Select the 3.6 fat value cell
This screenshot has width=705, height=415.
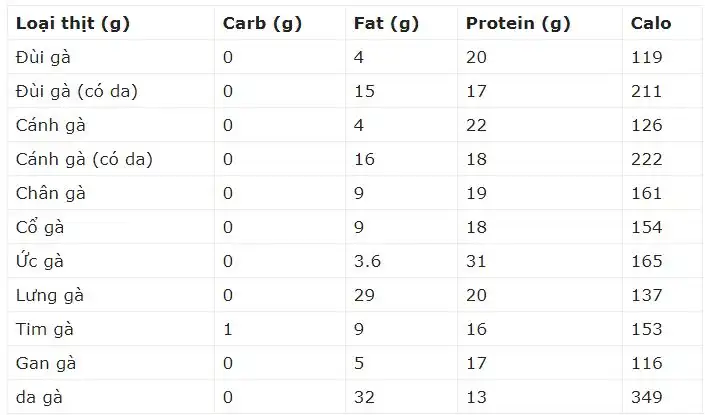click(x=368, y=261)
